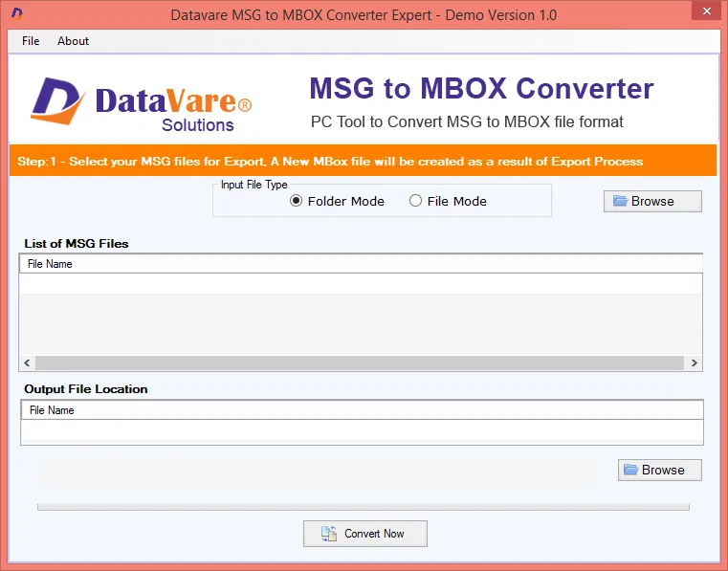Click the 'List of MSG Files' label
The height and width of the screenshot is (571, 728).
point(77,243)
